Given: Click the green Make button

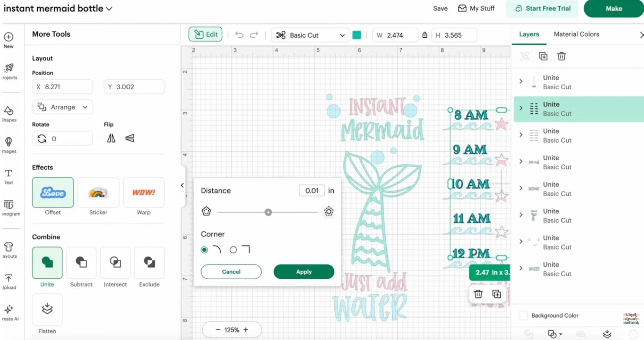Looking at the screenshot, I should pos(614,8).
